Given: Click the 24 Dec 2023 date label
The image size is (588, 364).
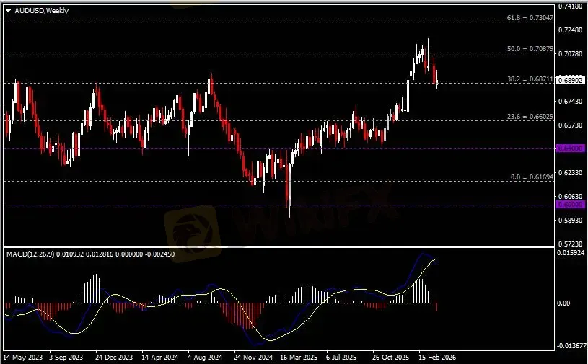Looking at the screenshot, I should click(114, 357).
